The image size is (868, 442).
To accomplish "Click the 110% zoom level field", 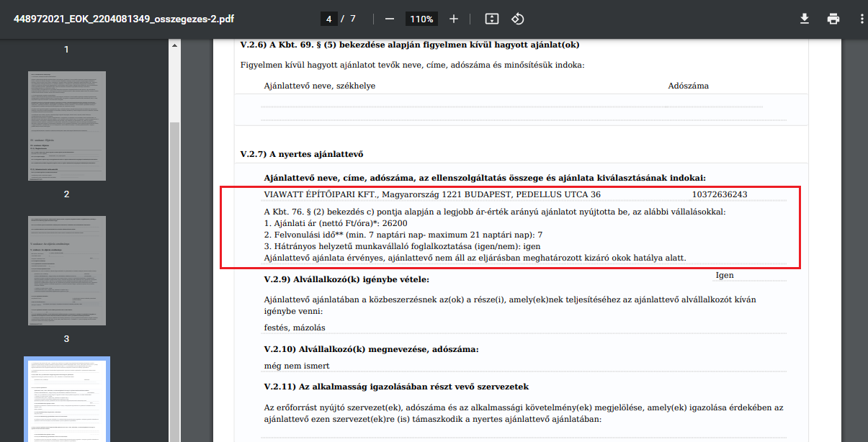I will point(421,19).
